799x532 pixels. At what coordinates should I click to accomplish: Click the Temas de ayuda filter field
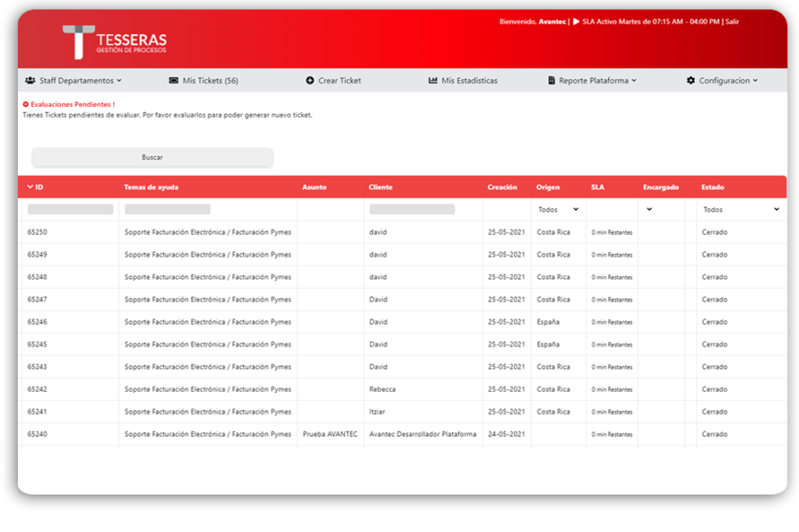point(168,210)
